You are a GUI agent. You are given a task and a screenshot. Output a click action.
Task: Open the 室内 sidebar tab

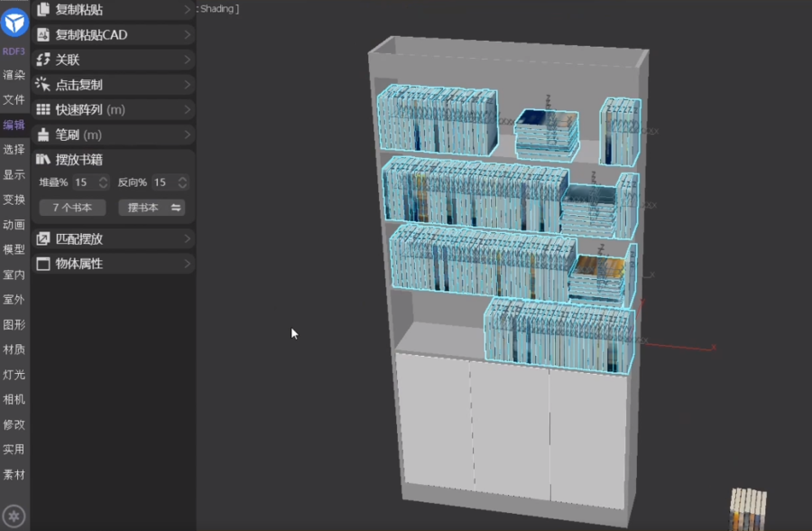point(14,275)
